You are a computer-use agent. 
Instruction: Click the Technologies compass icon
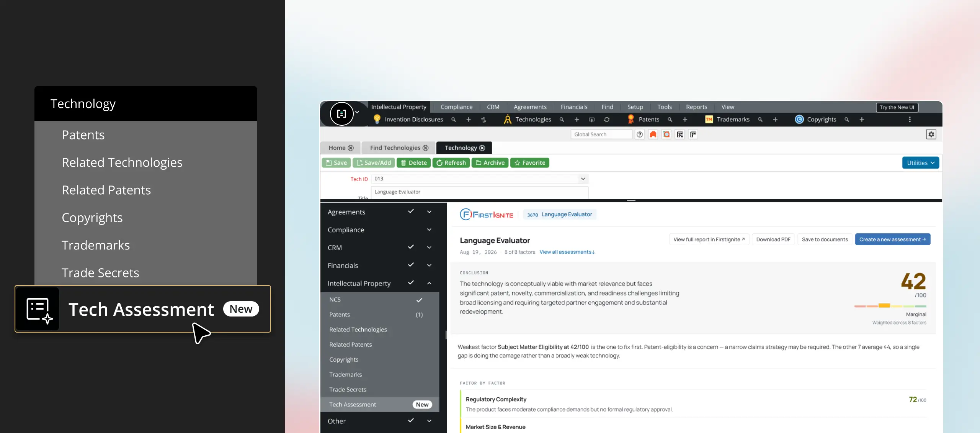click(x=508, y=120)
